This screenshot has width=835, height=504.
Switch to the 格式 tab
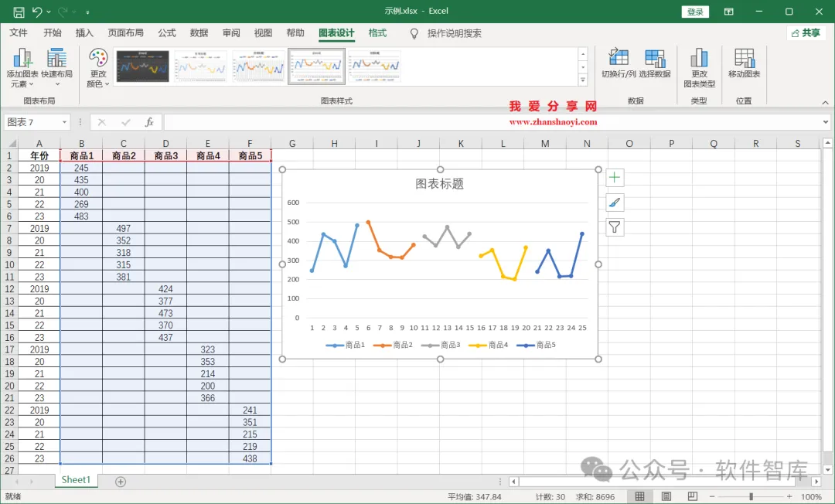(377, 33)
